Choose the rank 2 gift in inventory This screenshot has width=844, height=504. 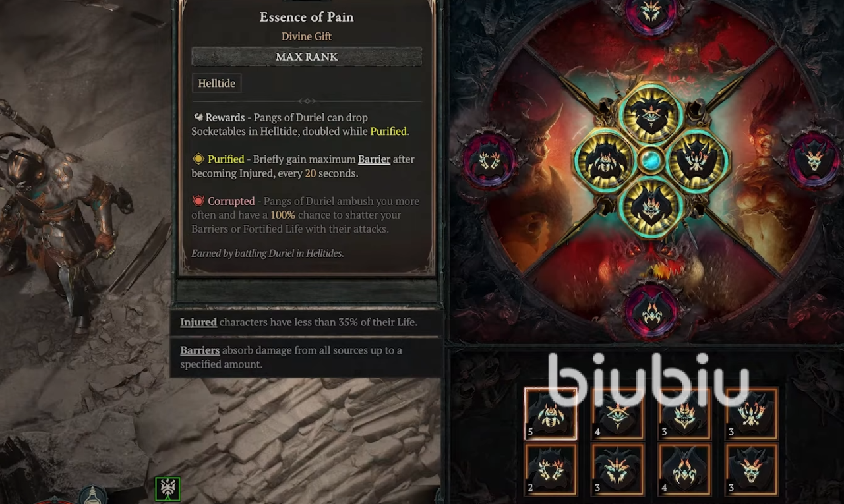[551, 470]
